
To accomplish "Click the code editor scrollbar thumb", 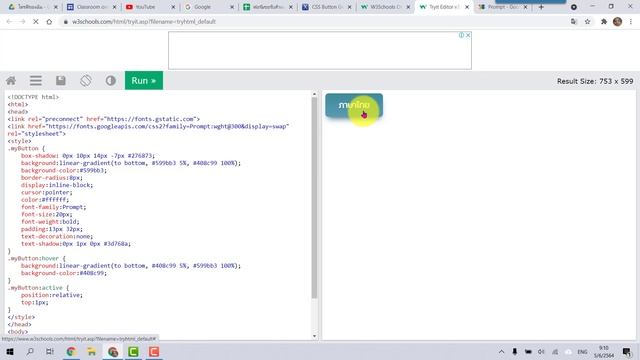I will (x=314, y=198).
